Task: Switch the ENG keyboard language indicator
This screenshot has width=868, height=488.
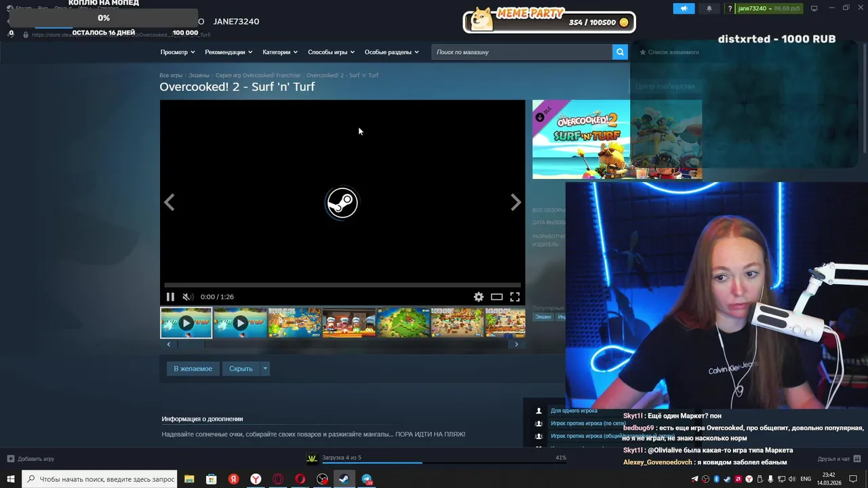Action: click(806, 479)
